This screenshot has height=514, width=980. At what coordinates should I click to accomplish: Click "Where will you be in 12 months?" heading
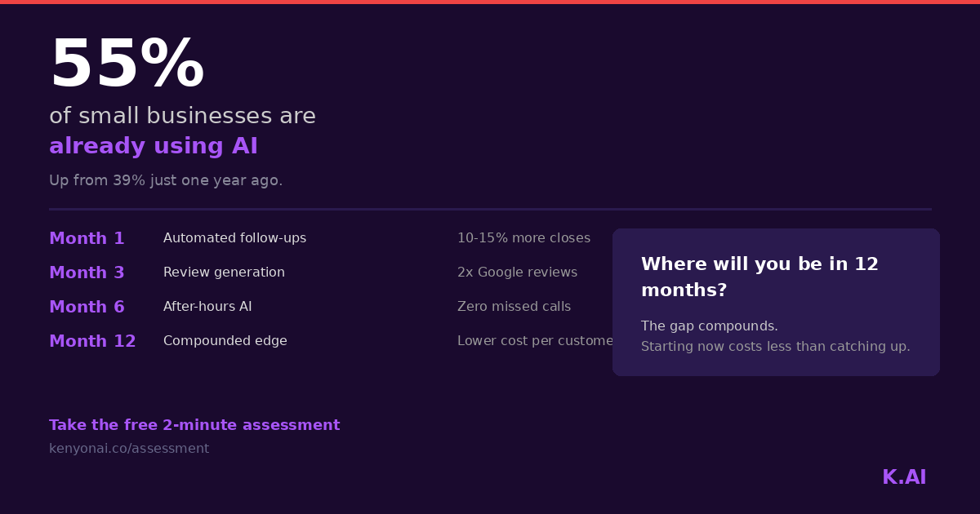click(759, 277)
